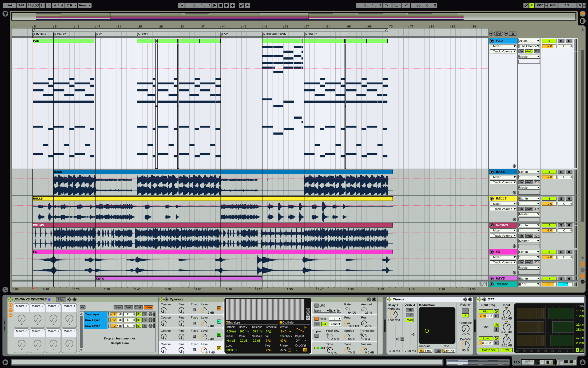
Task: Switch to the Chain selector tab
Action: [138, 307]
